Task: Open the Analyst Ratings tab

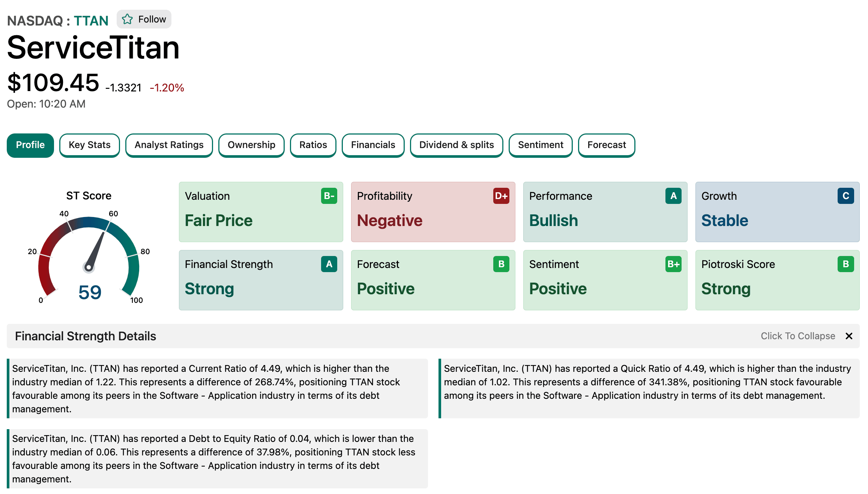Action: (x=169, y=145)
